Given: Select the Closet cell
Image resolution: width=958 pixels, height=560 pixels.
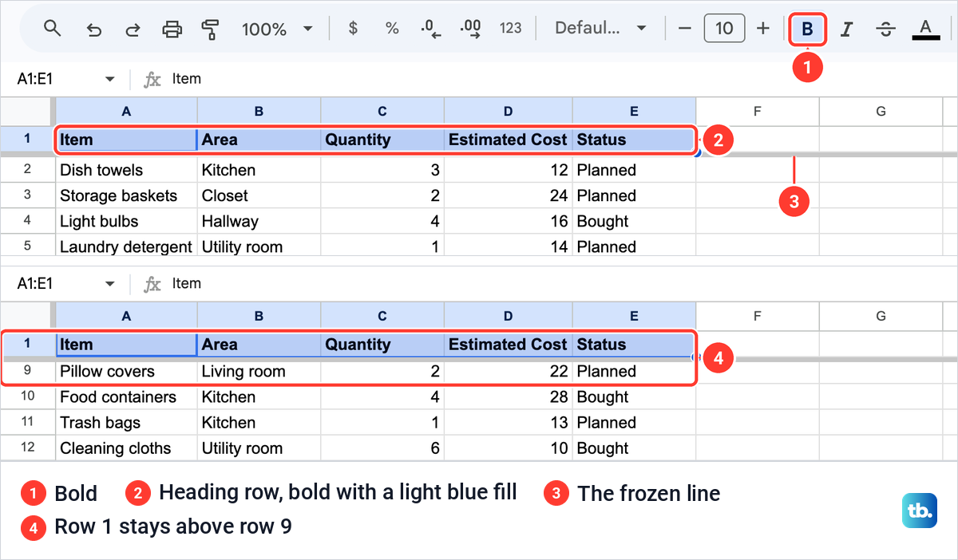Looking at the screenshot, I should pos(259,195).
